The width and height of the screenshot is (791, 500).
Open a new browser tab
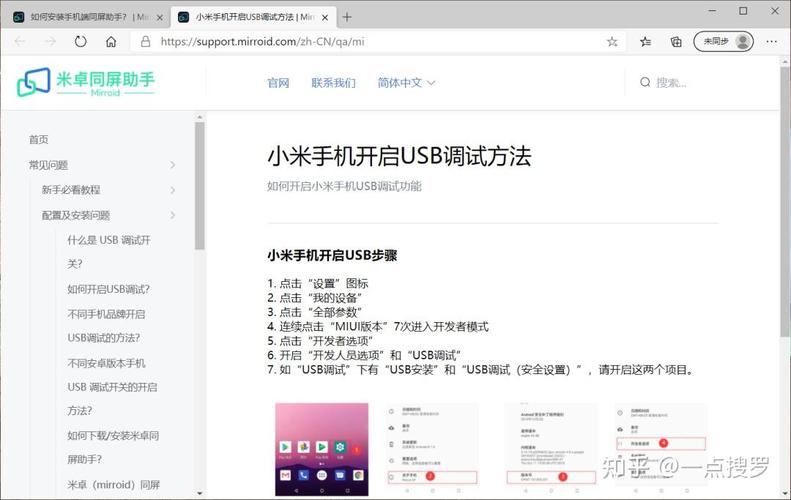coord(347,17)
